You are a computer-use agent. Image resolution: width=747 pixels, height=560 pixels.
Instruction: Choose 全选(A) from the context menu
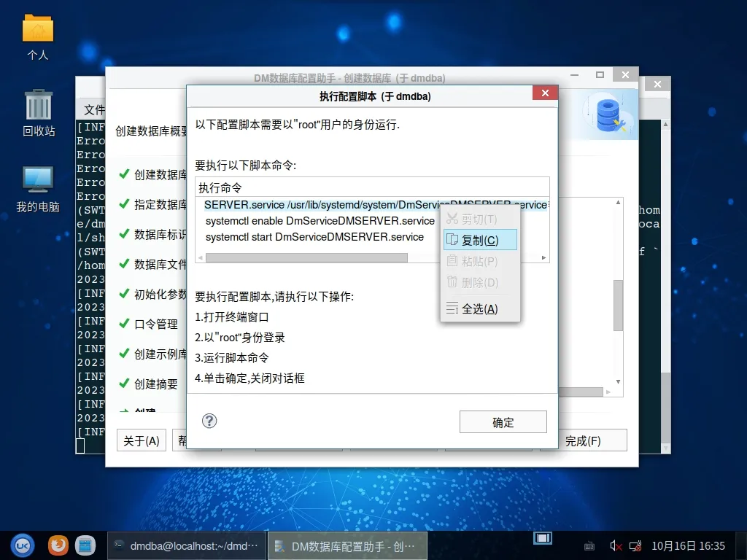pos(480,308)
